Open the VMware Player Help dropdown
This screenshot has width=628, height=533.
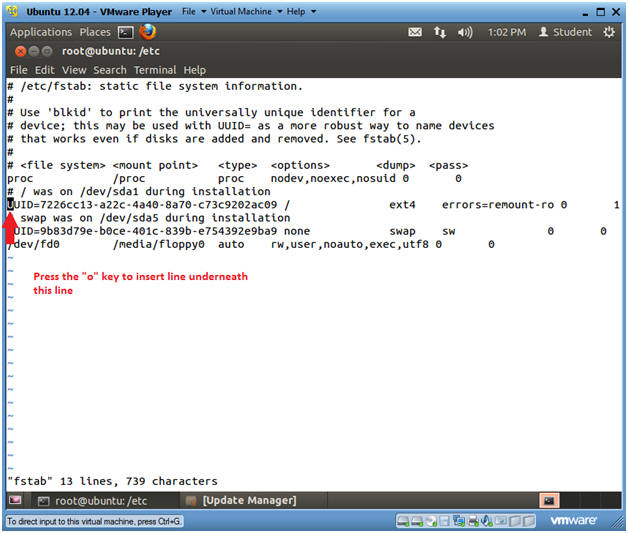301,12
